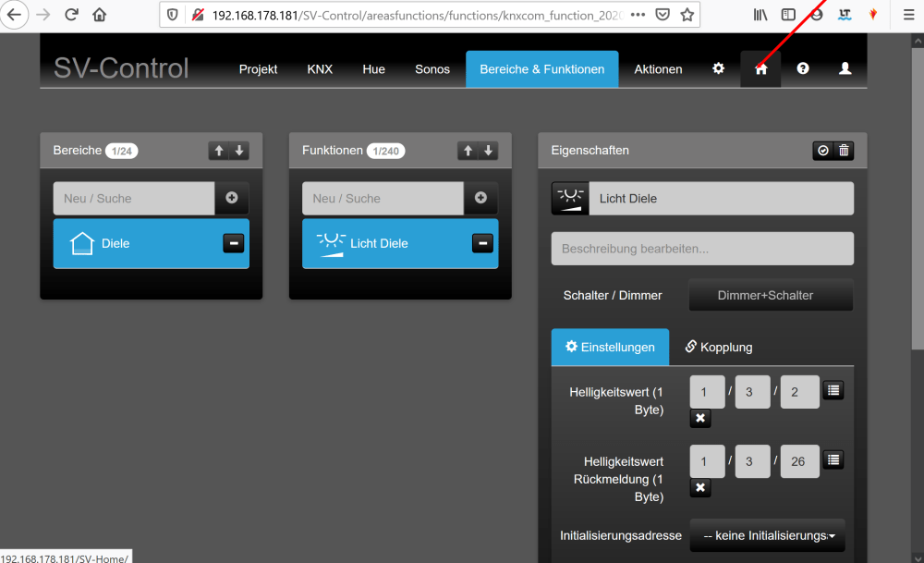Change function icon next to Licht Diele name
924x563 pixels.
tap(570, 198)
